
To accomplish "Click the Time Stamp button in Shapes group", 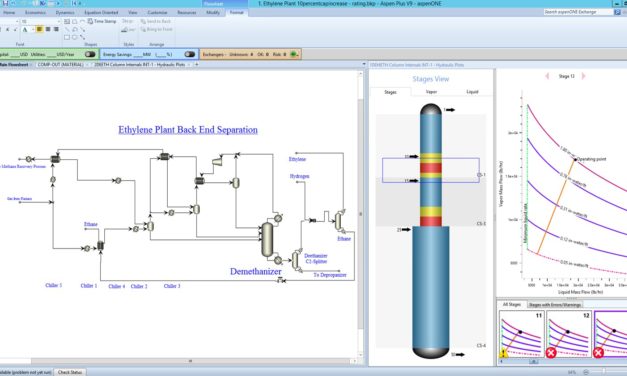I will 102,21.
